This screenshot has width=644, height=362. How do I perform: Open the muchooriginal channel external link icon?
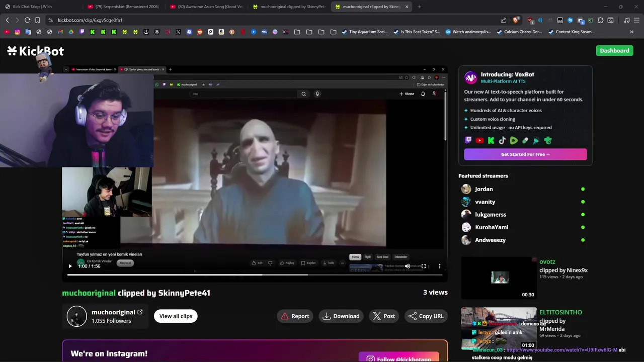click(140, 312)
